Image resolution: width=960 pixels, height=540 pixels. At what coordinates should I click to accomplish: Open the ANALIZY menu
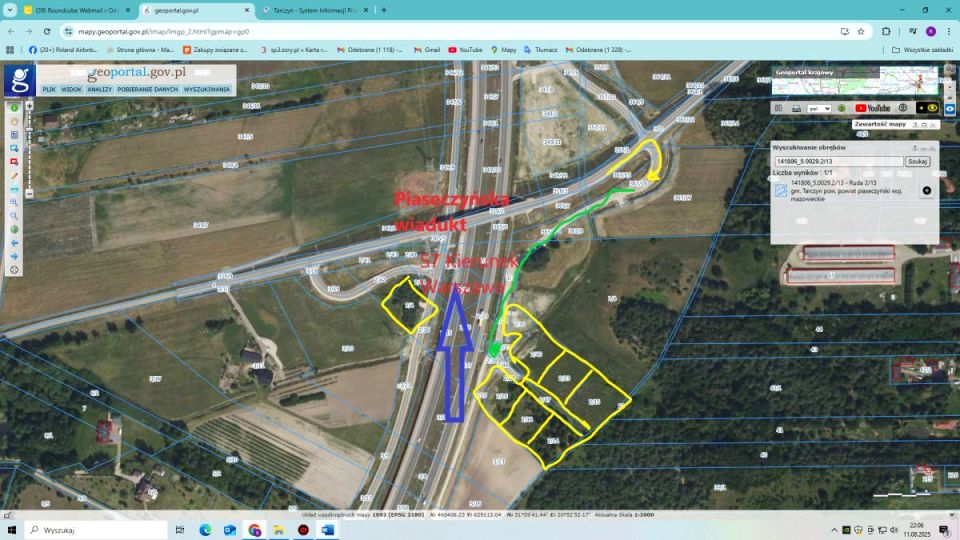point(99,89)
